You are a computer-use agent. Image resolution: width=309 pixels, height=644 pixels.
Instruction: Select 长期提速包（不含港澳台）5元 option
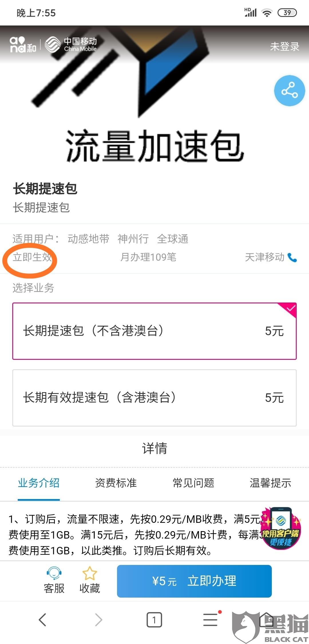pos(154,331)
